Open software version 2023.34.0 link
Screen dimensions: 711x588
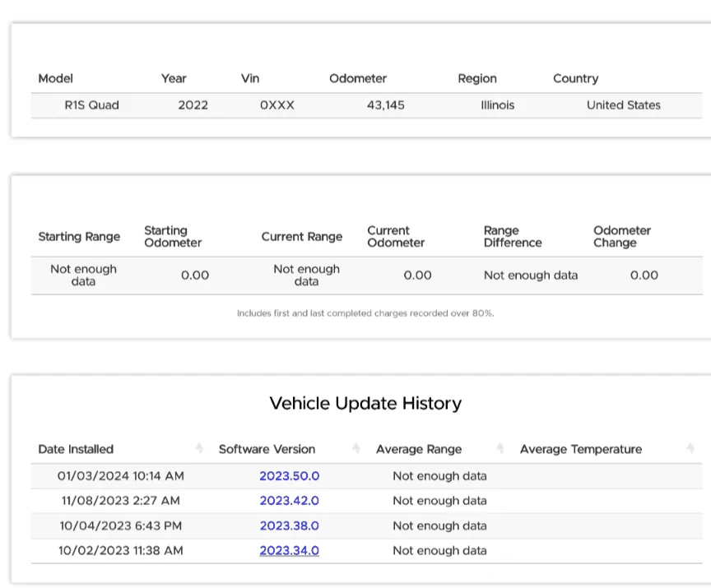pos(290,550)
